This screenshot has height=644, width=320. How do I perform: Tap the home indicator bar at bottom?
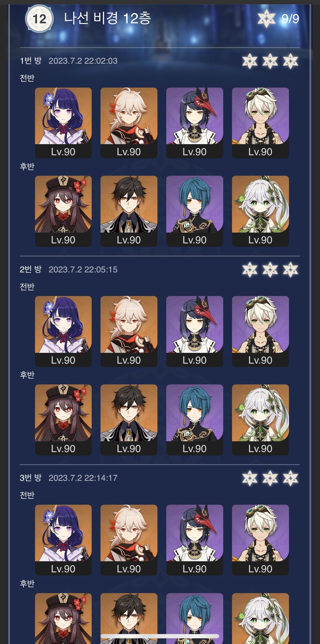[160, 636]
